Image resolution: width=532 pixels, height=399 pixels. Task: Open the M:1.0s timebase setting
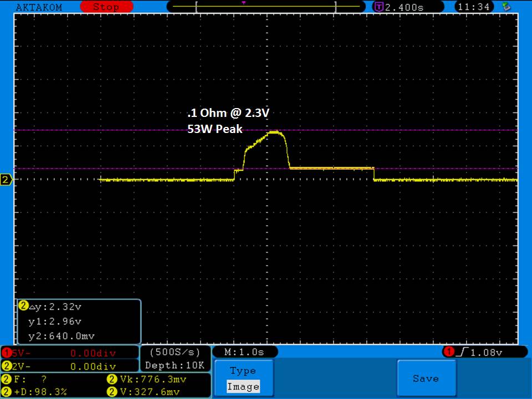(244, 352)
